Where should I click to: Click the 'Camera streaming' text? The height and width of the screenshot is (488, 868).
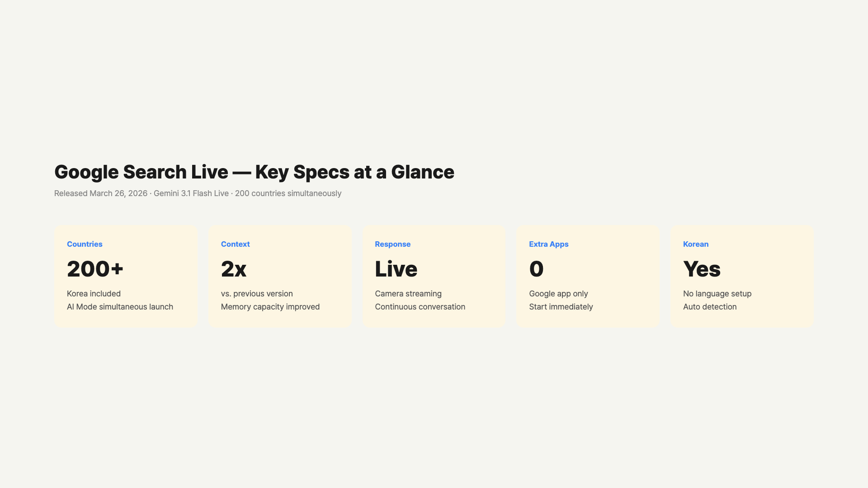point(408,294)
